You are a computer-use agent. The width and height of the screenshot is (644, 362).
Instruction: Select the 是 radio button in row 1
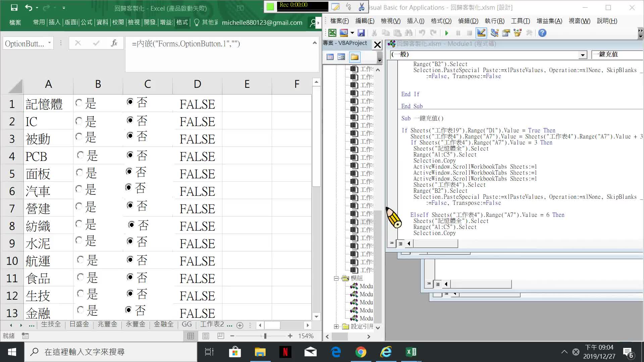[x=79, y=103]
